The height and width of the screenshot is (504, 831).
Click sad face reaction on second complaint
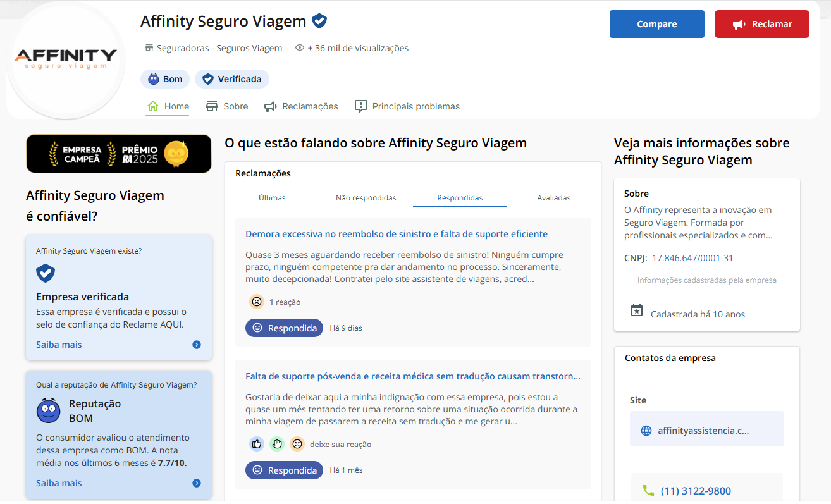pyautogui.click(x=297, y=444)
